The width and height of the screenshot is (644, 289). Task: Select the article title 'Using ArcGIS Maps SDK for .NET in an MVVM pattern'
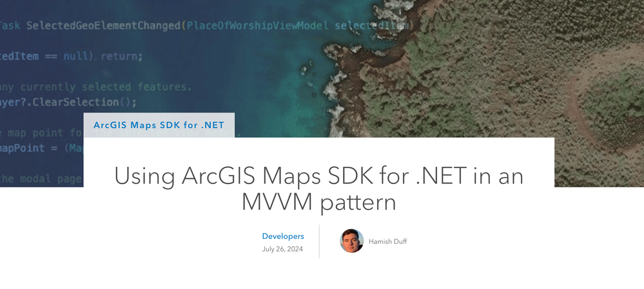coord(318,189)
